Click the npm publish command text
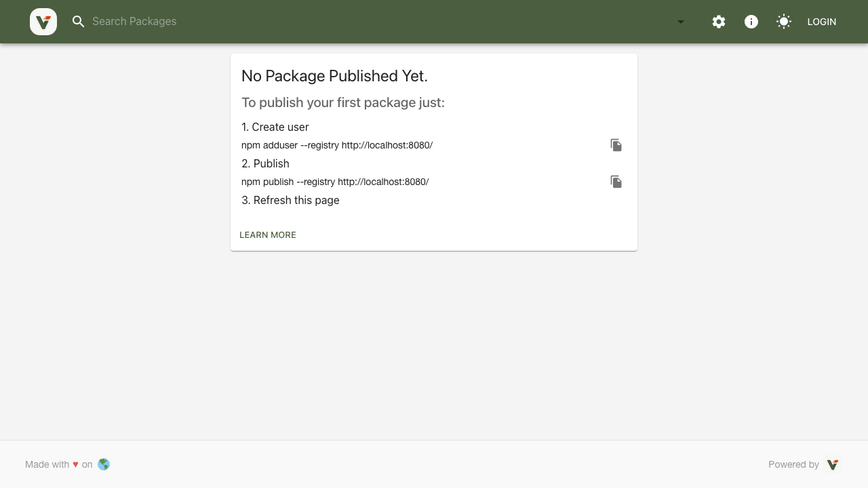Viewport: 868px width, 488px height. coord(335,182)
